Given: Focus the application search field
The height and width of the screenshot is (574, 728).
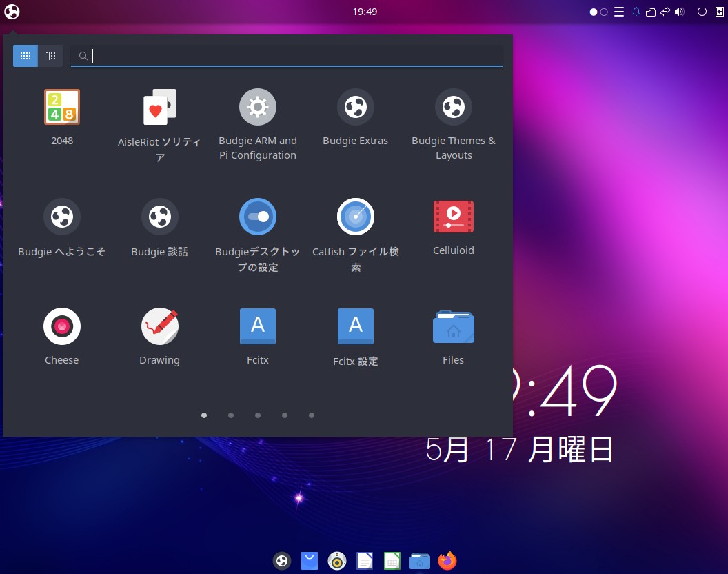Looking at the screenshot, I should point(287,56).
